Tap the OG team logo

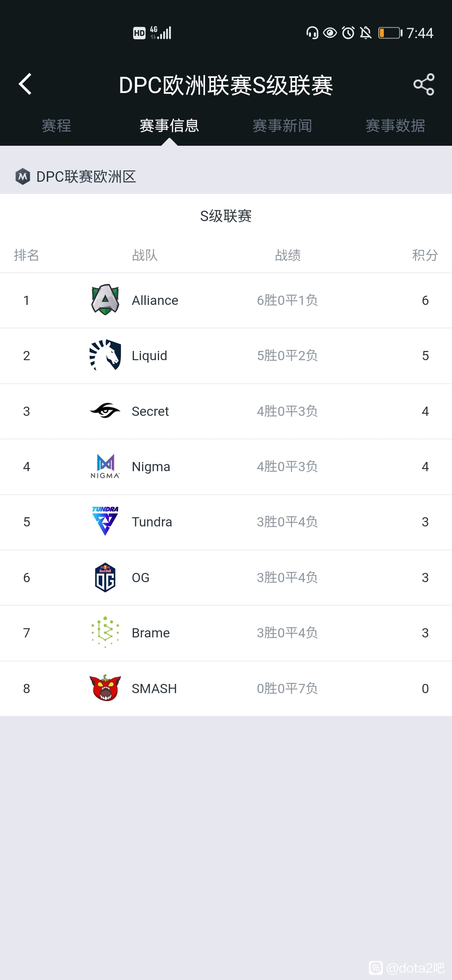pyautogui.click(x=105, y=577)
